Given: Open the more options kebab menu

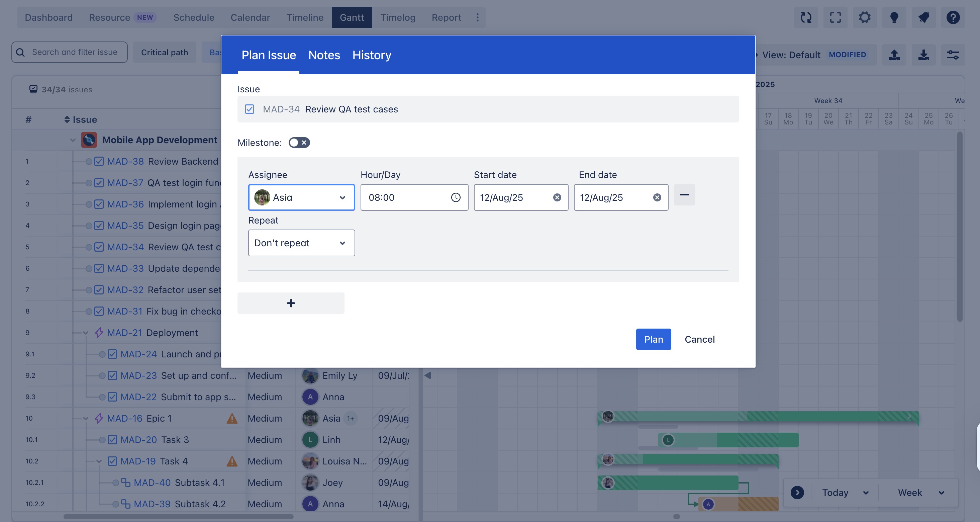Looking at the screenshot, I should [x=477, y=17].
